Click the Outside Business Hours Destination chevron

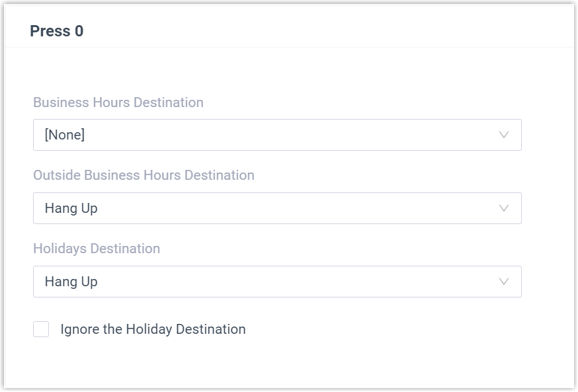(504, 208)
